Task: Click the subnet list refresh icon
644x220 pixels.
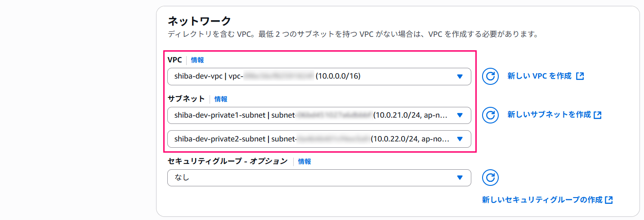Action: [490, 115]
